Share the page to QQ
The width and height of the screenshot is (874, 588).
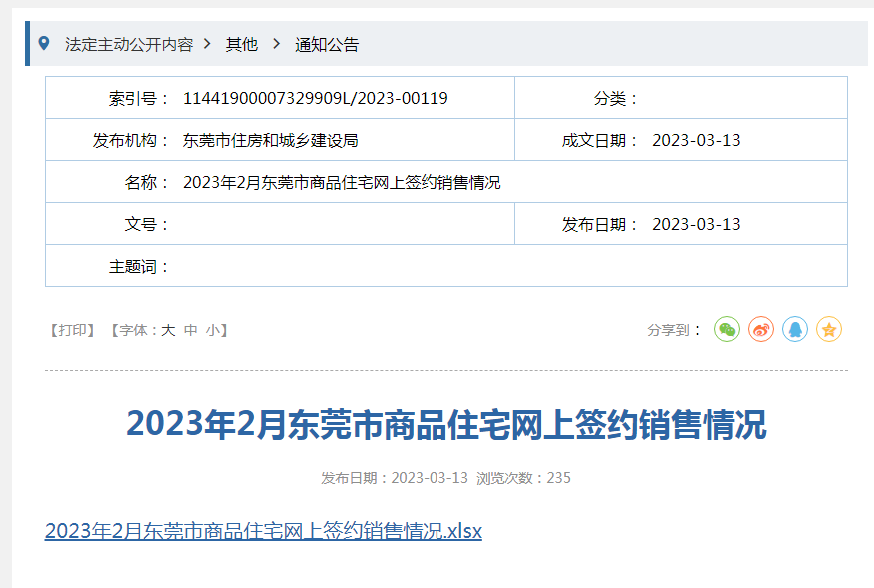click(x=795, y=330)
